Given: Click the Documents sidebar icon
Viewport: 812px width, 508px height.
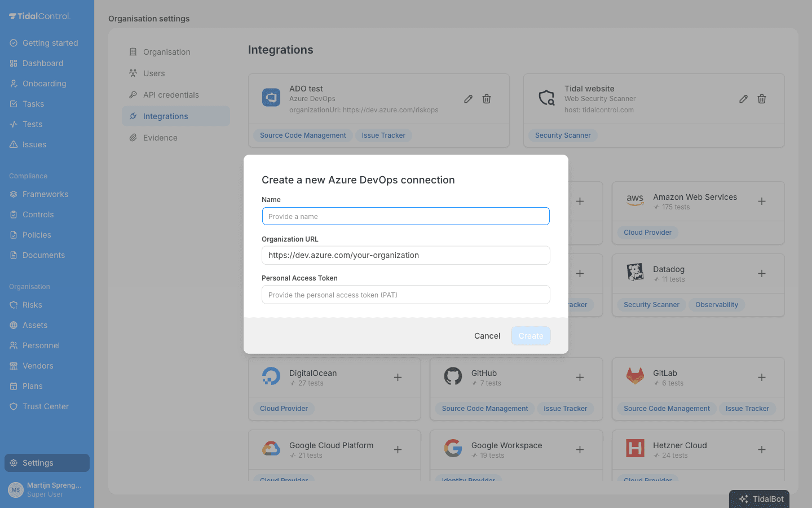Looking at the screenshot, I should click(x=14, y=255).
